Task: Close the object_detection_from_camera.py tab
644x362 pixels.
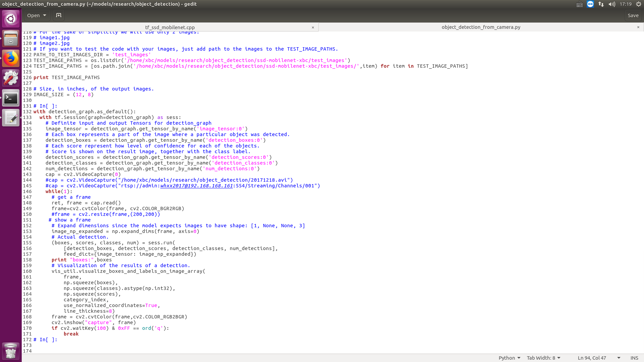Action: point(638,27)
